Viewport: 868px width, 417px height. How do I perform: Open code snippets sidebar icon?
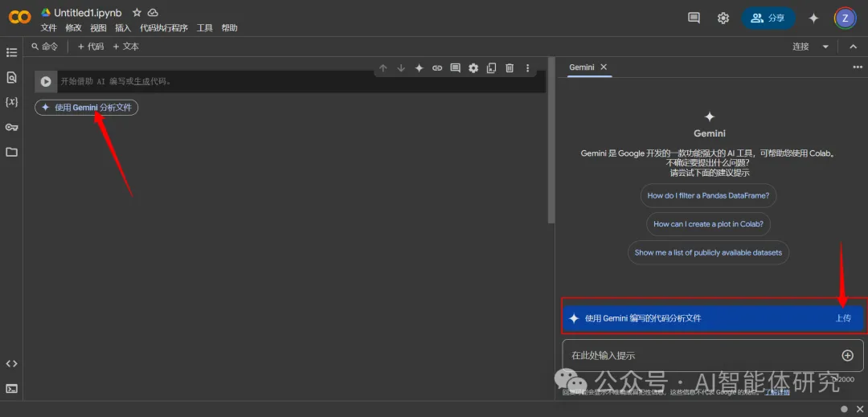click(11, 363)
